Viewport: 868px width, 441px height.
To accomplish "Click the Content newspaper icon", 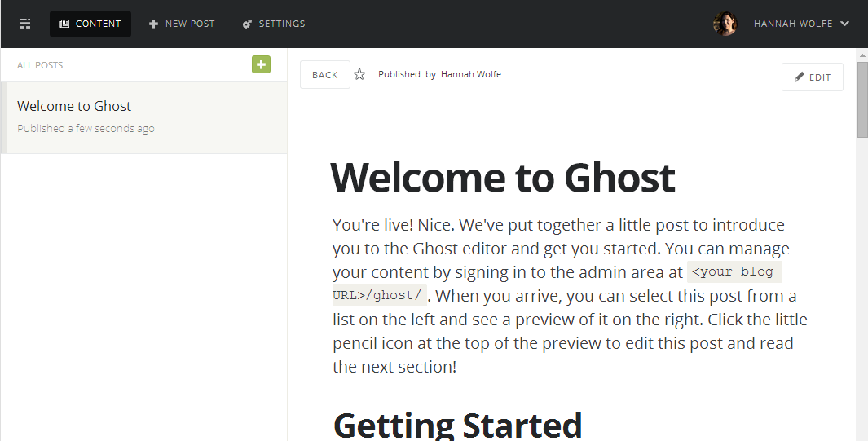I will (x=64, y=24).
